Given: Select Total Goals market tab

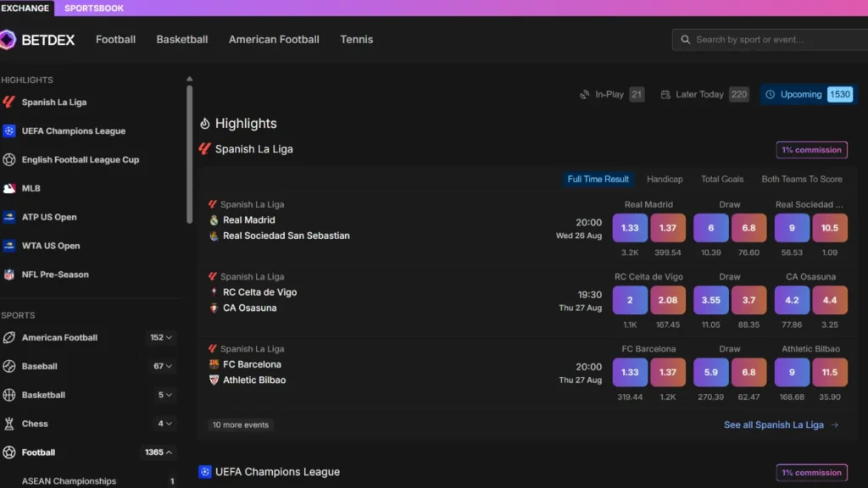Looking at the screenshot, I should 722,180.
